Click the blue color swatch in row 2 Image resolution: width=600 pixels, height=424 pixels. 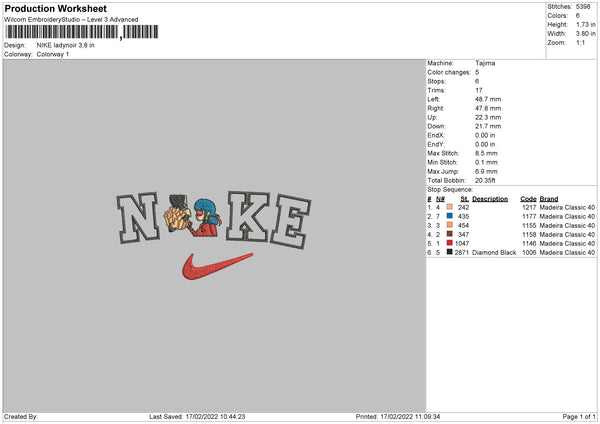450,216
